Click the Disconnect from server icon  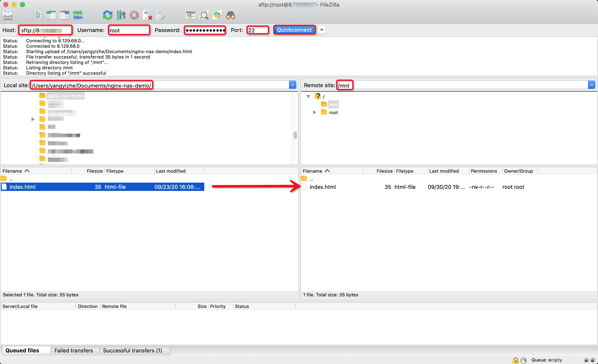coord(134,16)
